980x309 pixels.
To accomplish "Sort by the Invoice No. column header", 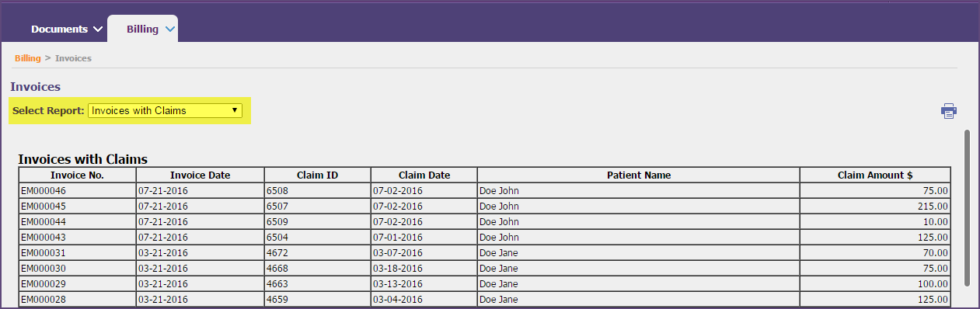I will (77, 175).
